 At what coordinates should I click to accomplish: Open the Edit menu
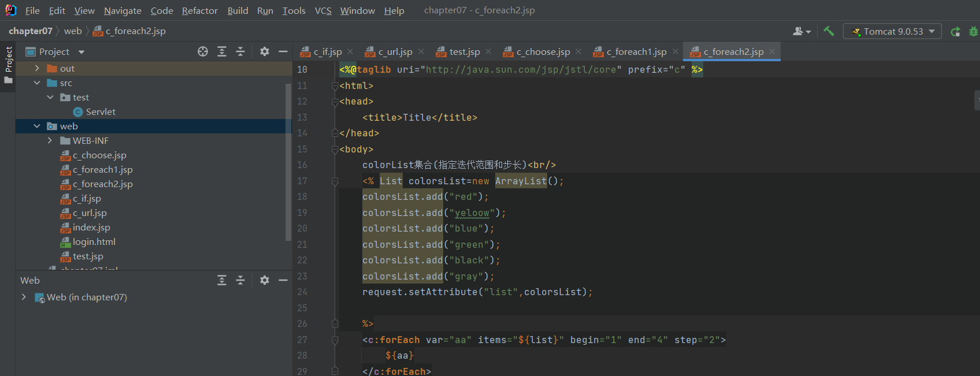57,10
